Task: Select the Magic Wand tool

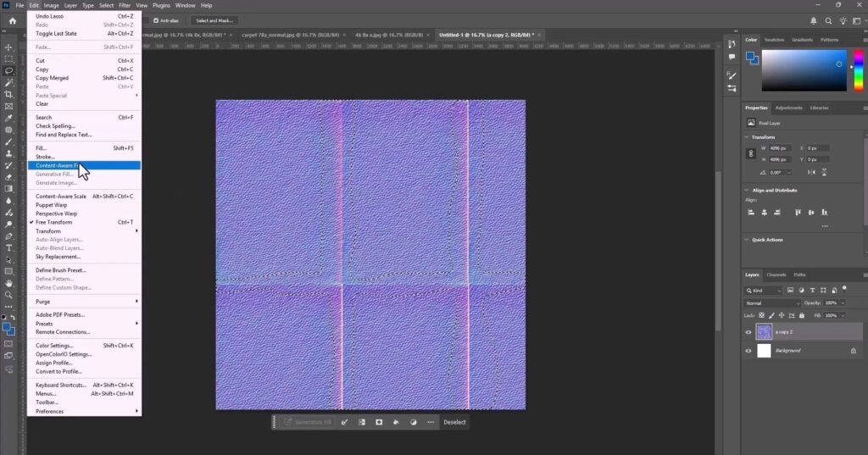Action: (x=8, y=82)
